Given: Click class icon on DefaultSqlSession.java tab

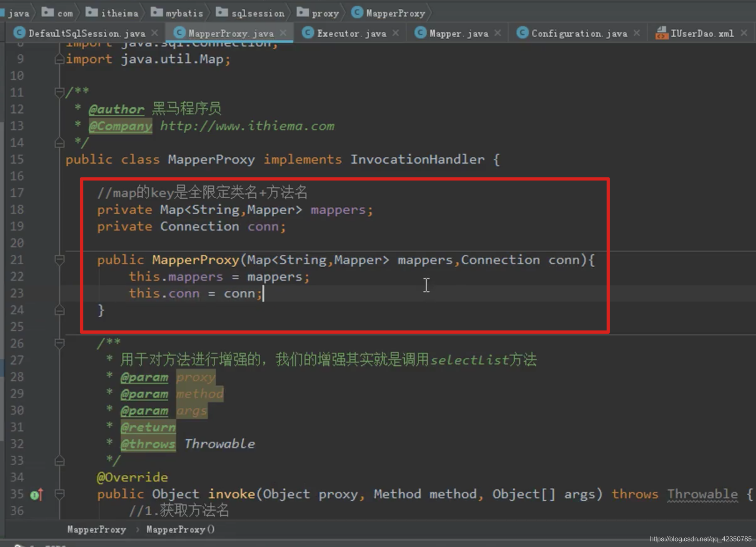Looking at the screenshot, I should coord(19,33).
